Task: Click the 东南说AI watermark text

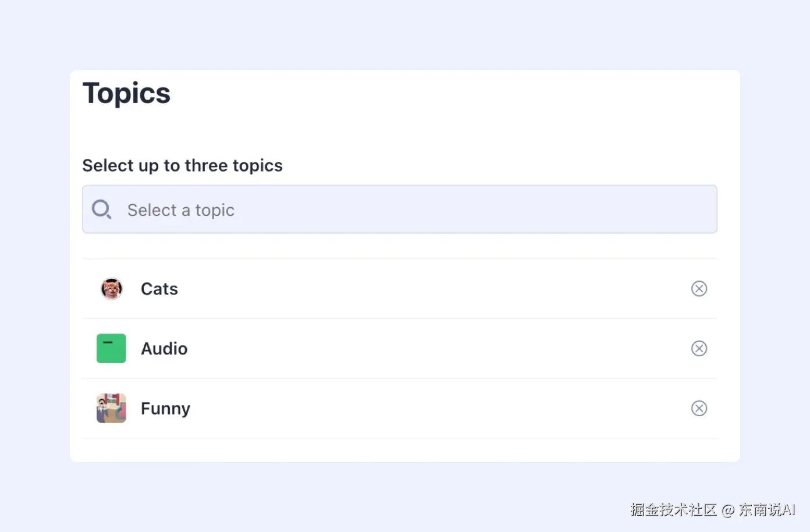Action: (767, 510)
